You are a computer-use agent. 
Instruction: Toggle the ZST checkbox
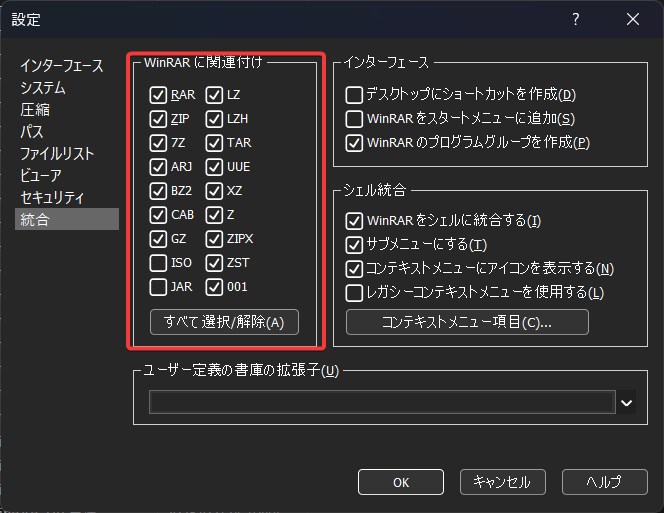click(214, 263)
